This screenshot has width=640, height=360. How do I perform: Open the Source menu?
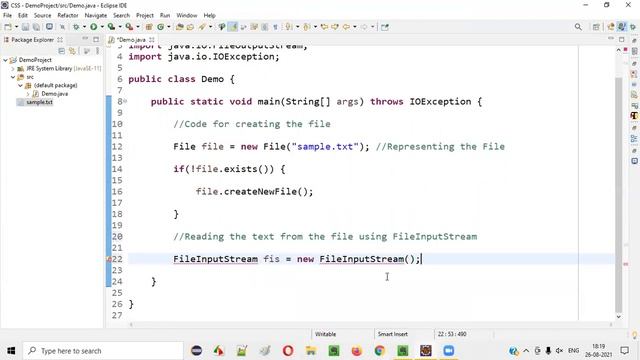click(x=42, y=15)
